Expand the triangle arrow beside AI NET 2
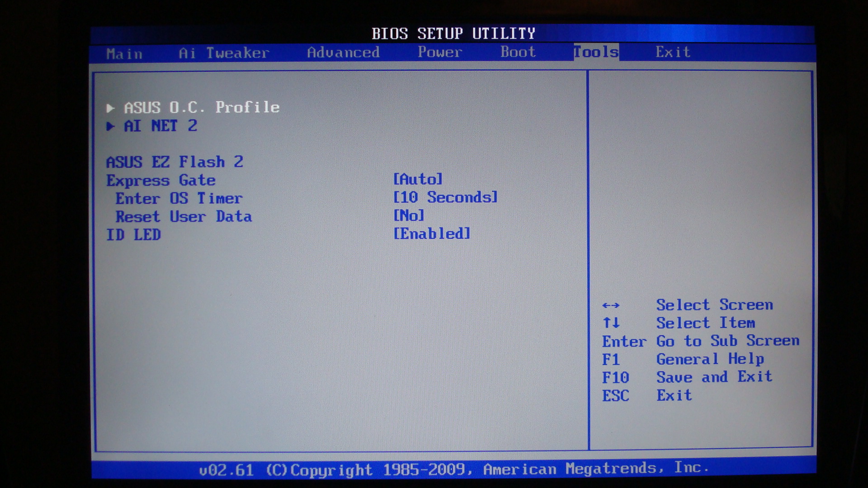This screenshot has height=488, width=868. (x=110, y=126)
